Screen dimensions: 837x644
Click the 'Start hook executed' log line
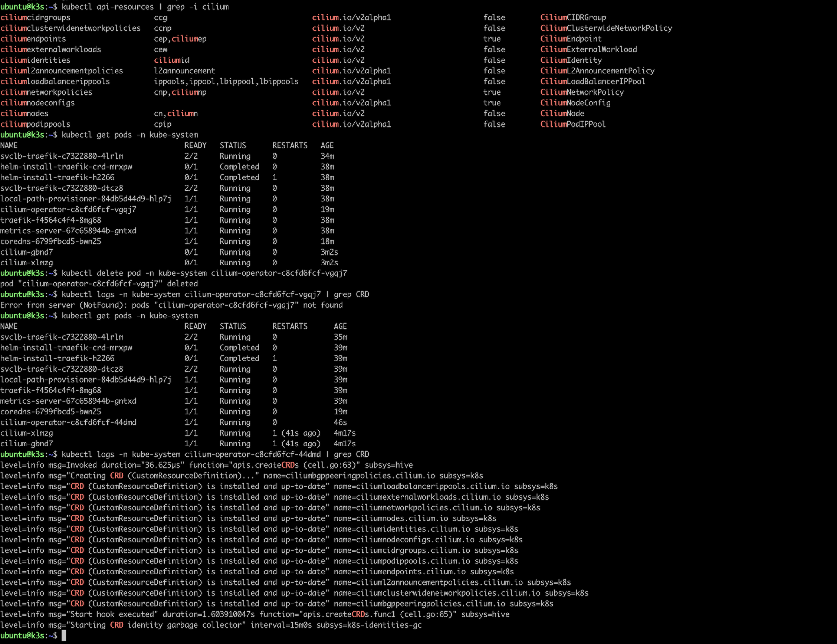(x=255, y=614)
